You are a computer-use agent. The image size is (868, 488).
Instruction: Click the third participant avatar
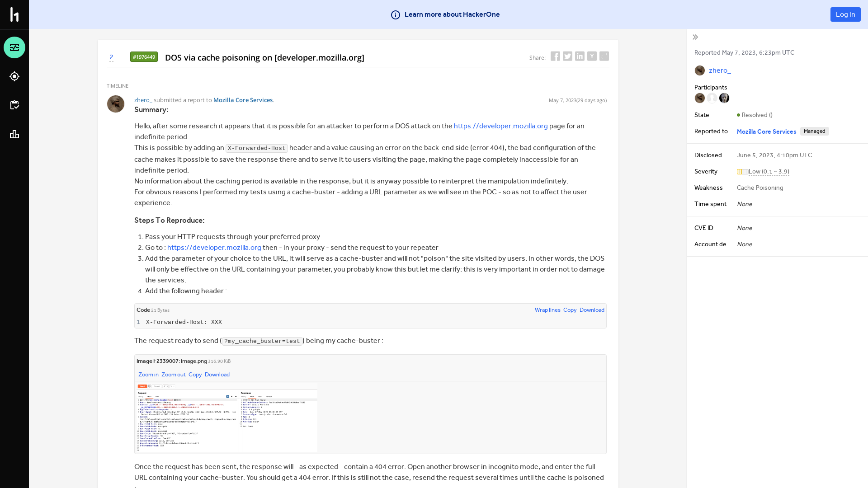tap(724, 98)
